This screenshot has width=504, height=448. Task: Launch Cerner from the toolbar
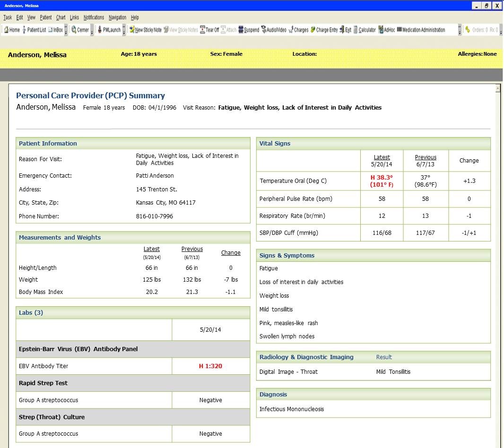[80, 30]
